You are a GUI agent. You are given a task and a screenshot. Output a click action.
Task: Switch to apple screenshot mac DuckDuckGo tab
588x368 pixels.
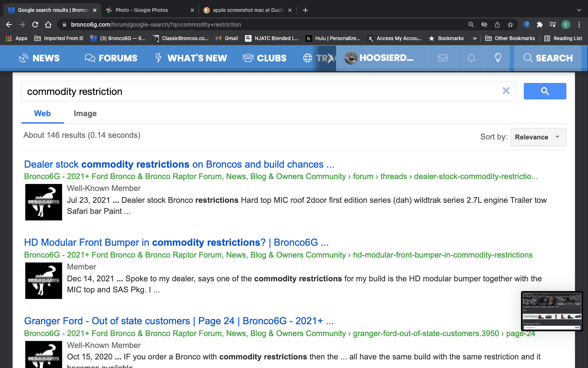coord(248,10)
